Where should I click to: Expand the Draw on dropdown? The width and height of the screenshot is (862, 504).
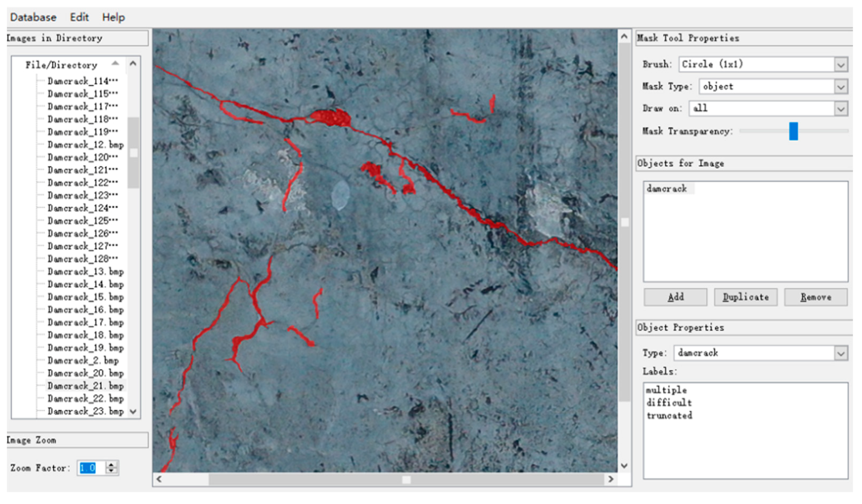(x=841, y=109)
